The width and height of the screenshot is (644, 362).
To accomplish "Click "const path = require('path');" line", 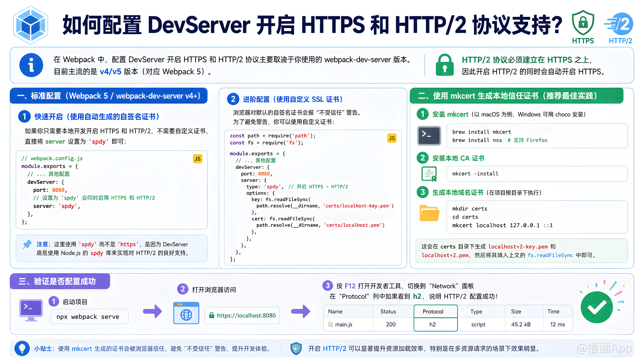I will pos(273,136).
